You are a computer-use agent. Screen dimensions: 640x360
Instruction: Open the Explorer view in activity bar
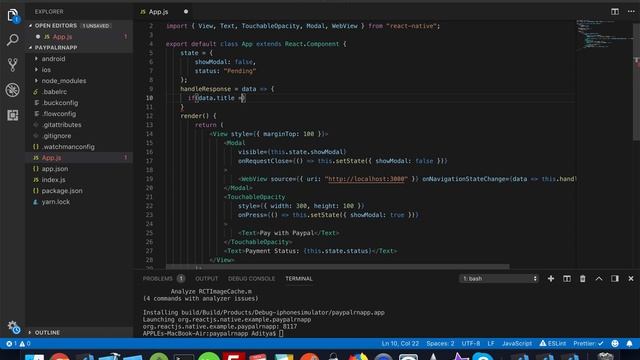tap(13, 16)
